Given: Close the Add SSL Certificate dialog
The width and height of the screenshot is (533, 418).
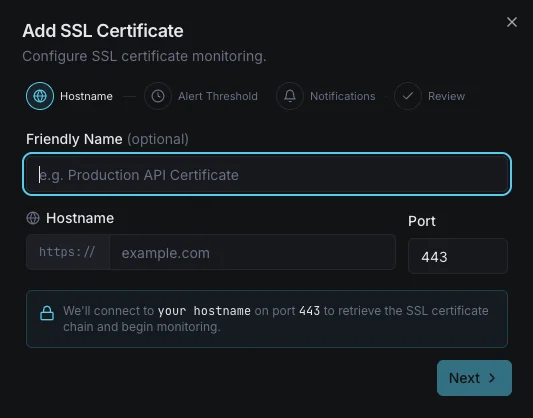Looking at the screenshot, I should pyautogui.click(x=512, y=22).
